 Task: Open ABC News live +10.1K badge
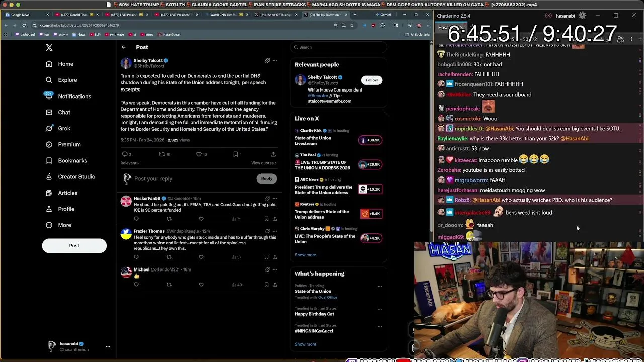pos(370,189)
